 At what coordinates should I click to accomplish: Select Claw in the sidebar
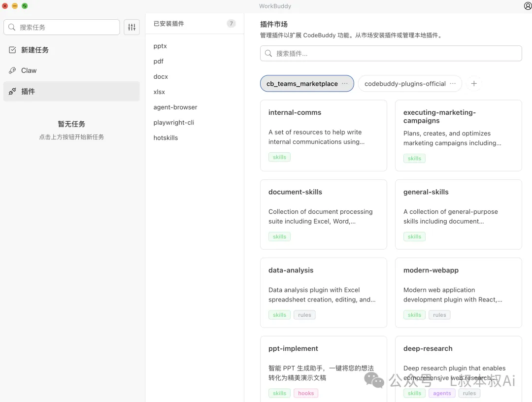[71, 70]
